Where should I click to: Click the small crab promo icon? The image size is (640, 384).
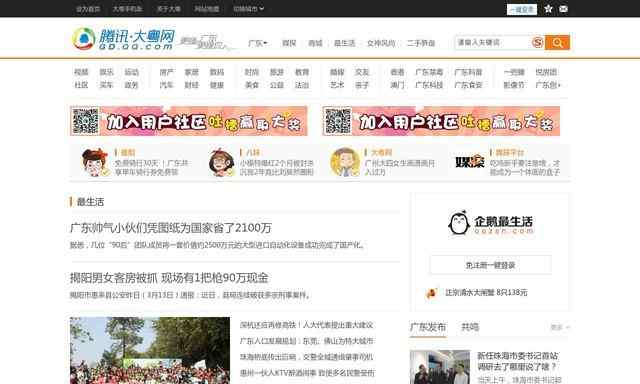[431, 293]
